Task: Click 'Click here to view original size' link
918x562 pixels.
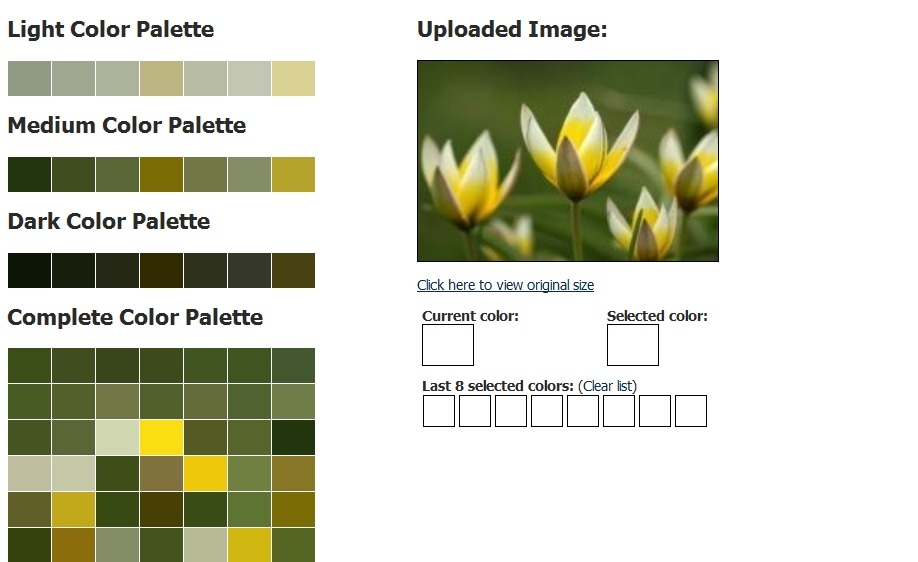Action: (505, 285)
